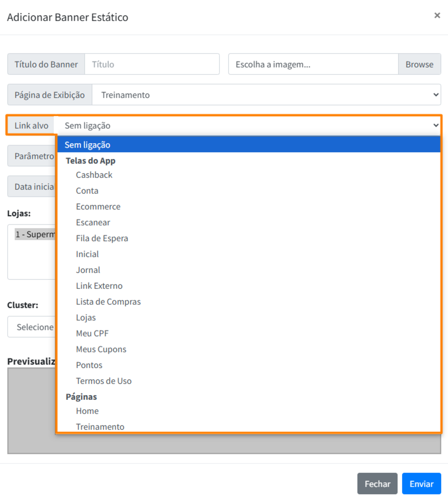Screen dimensions: 448x496
Task: Pick Meus Cupons from the list
Action: [x=101, y=349]
